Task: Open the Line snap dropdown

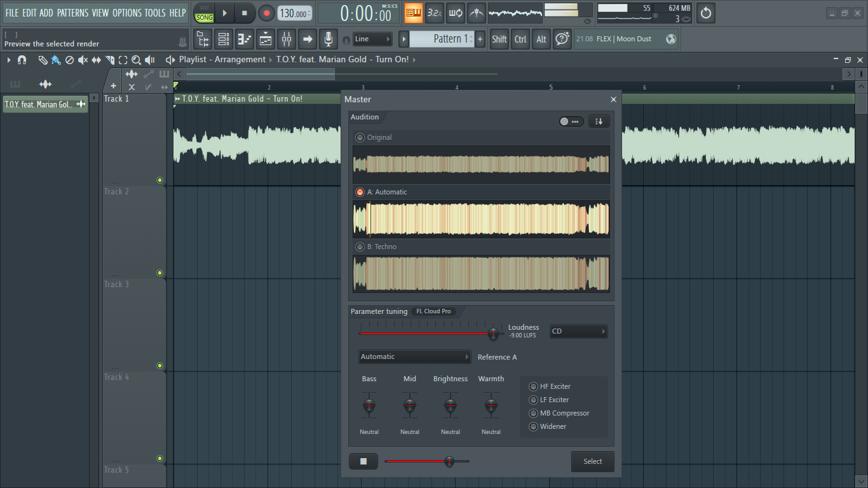Action: (x=372, y=39)
